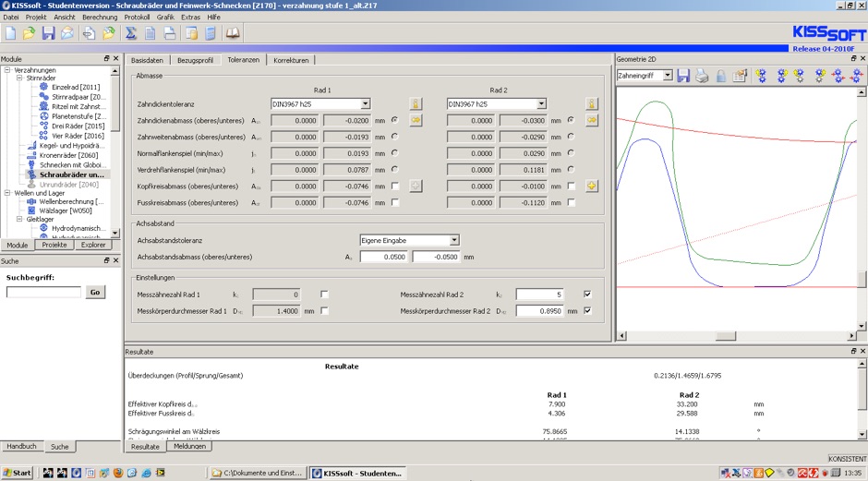The image size is (868, 481).
Task: Click the convert arrow for Rad 1 Zahndickenabmass
Action: [416, 120]
